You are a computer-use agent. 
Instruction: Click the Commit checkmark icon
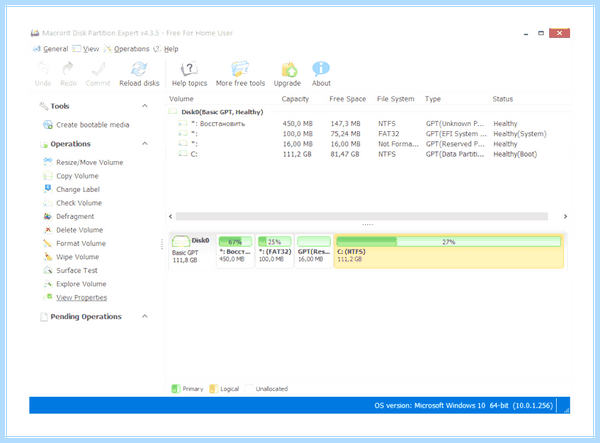(x=98, y=69)
